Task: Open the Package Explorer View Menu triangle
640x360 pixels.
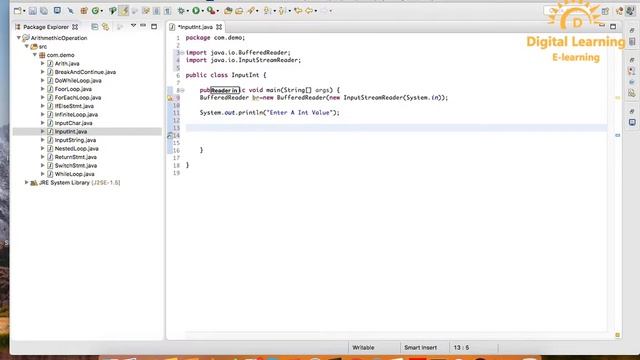Action: coord(133,26)
